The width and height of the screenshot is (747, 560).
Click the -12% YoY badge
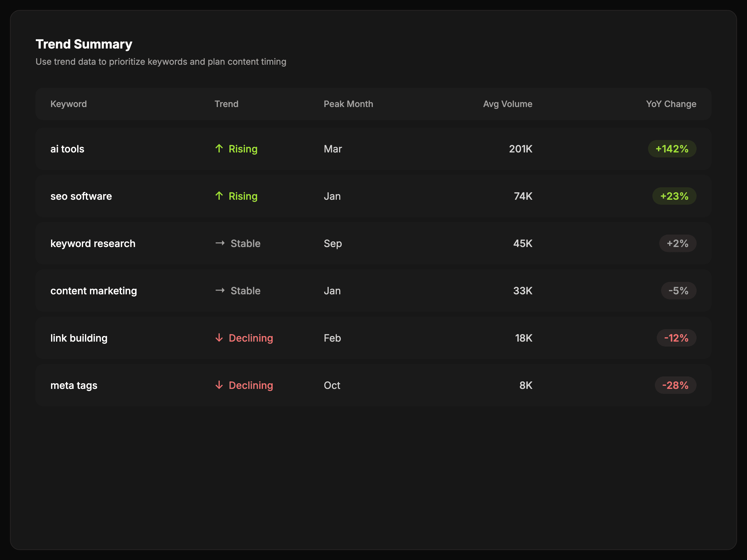pos(676,338)
